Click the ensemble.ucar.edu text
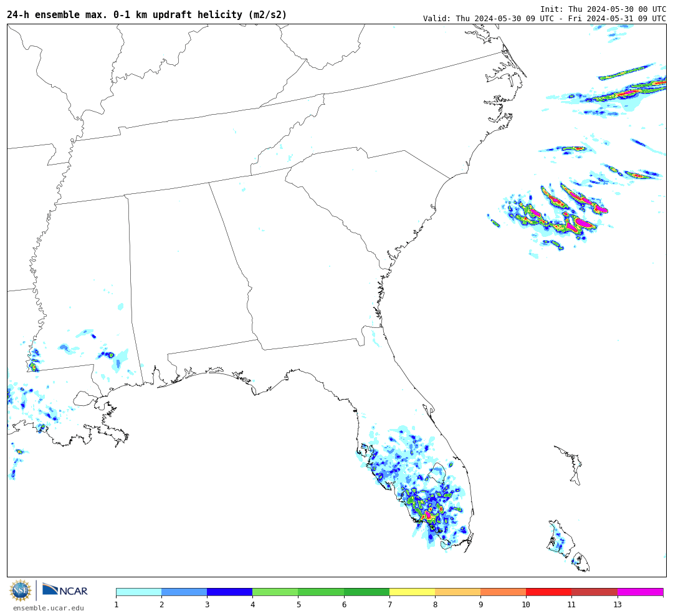The width and height of the screenshot is (673, 616). pos(49,608)
